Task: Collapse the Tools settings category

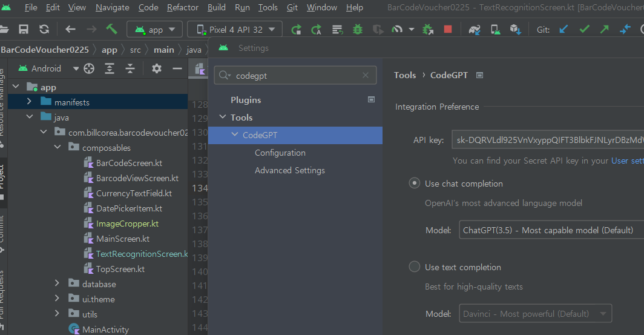Action: 223,117
